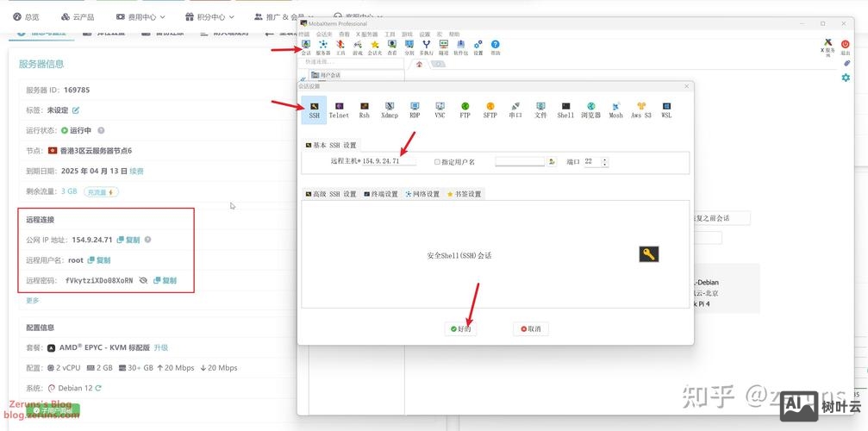
Task: Click the 帮助 (Help) question mark toolbar icon
Action: point(496,47)
